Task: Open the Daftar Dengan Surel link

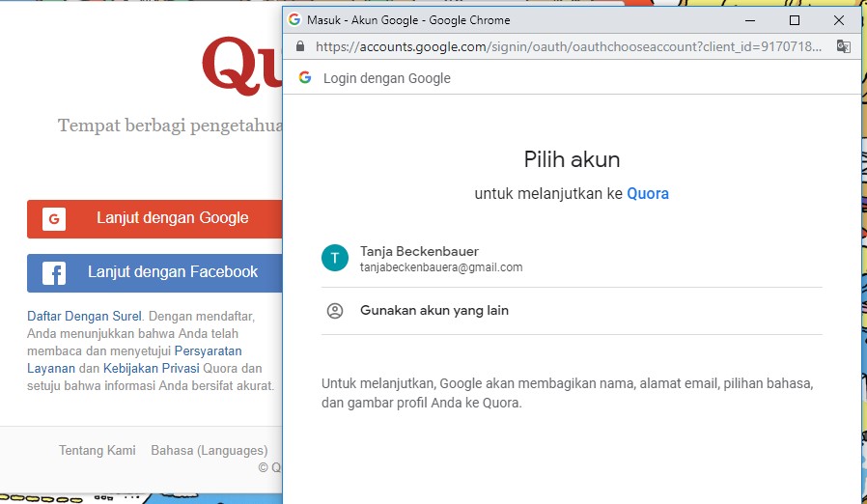Action: [x=84, y=316]
